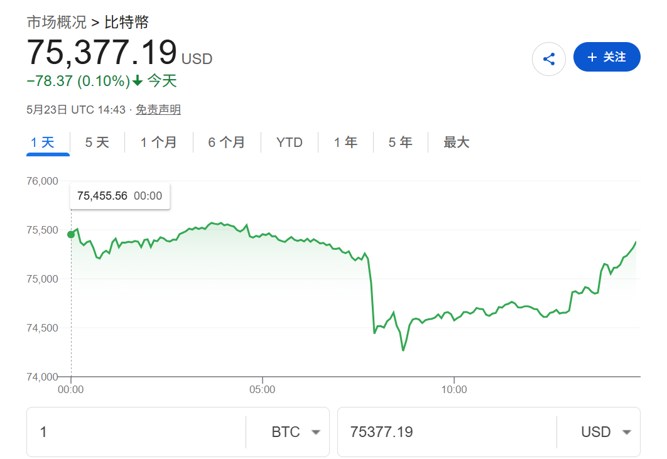
Task: Click the 75,455.56 price tooltip
Action: click(120, 196)
